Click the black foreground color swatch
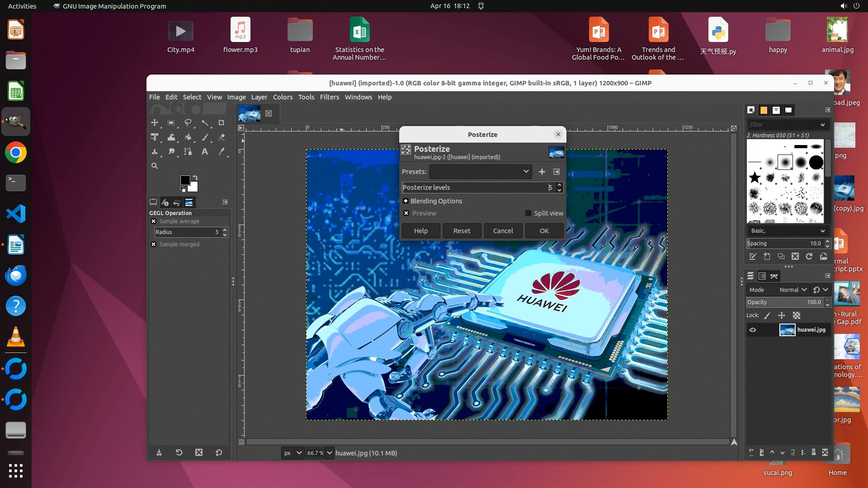This screenshot has height=488, width=868. (184, 180)
